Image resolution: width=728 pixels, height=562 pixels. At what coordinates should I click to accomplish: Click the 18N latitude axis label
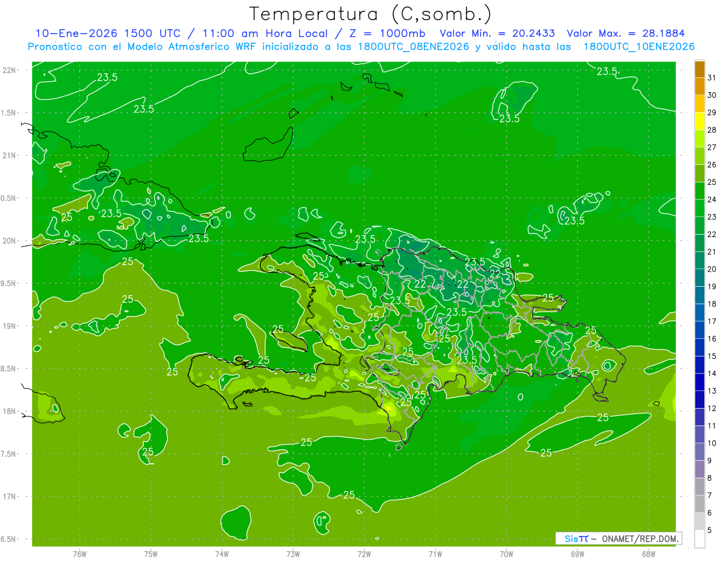tap(10, 411)
